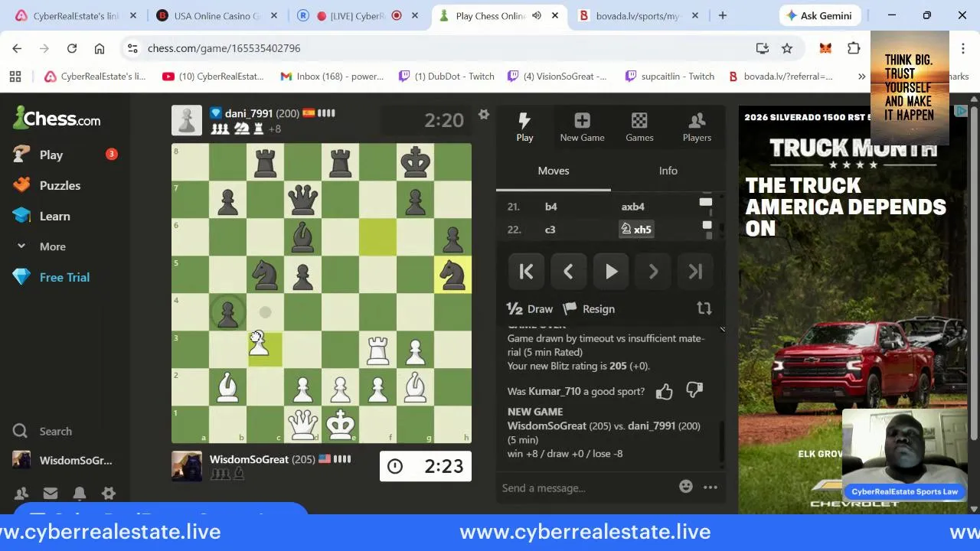Click the Resign button
The height and width of the screenshot is (551, 980).
click(589, 308)
